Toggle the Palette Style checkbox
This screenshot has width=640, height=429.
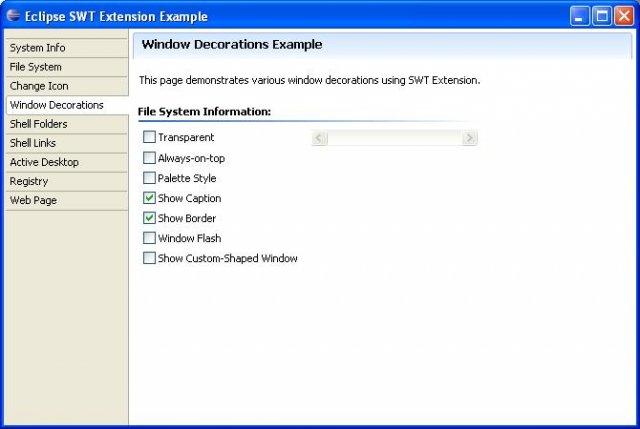click(x=149, y=178)
